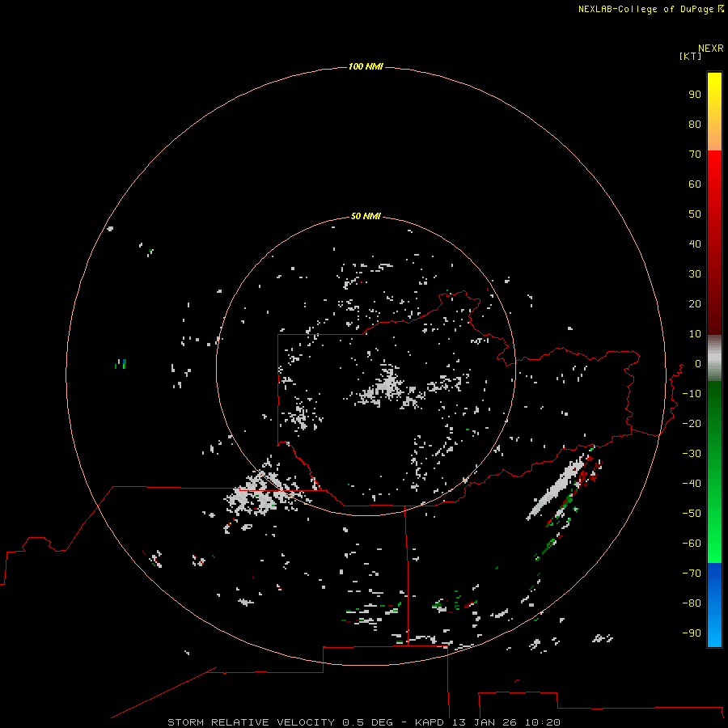Click the 60 value on the velocity scale
The height and width of the screenshot is (728, 728).
695,184
